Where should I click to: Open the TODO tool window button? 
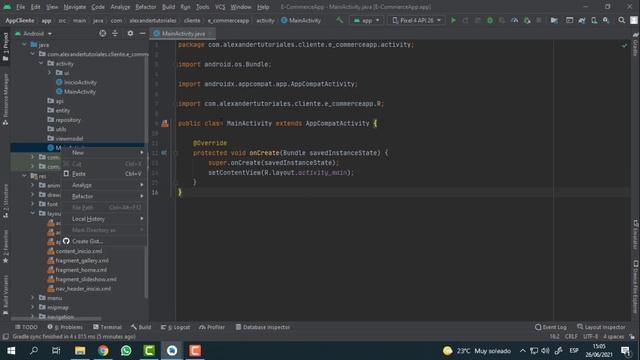pos(26,327)
